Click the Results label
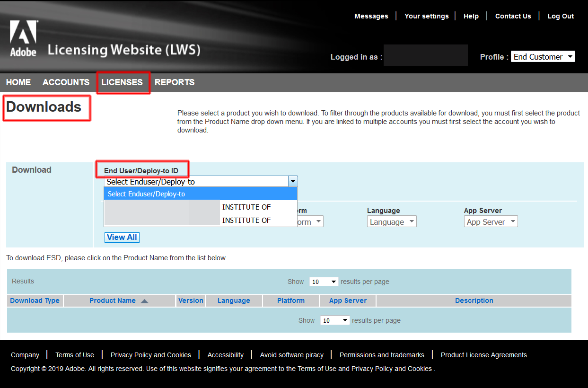Viewport: 588px width, 388px height. [23, 281]
